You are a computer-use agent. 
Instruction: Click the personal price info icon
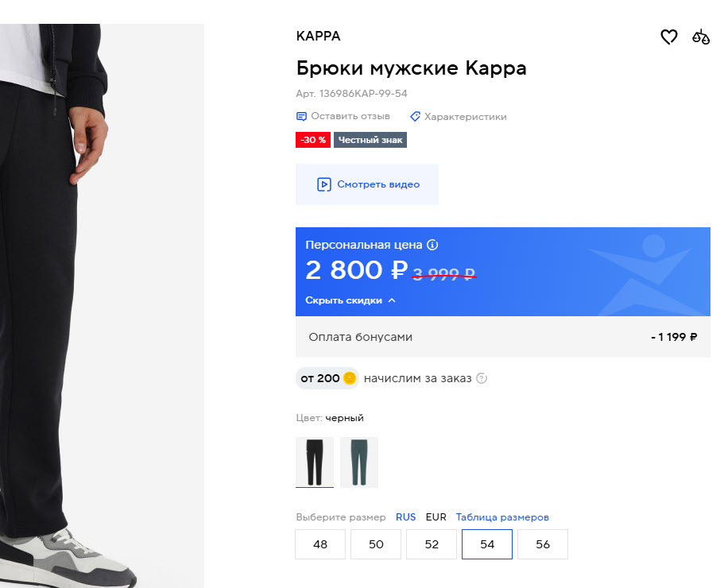pyautogui.click(x=432, y=245)
